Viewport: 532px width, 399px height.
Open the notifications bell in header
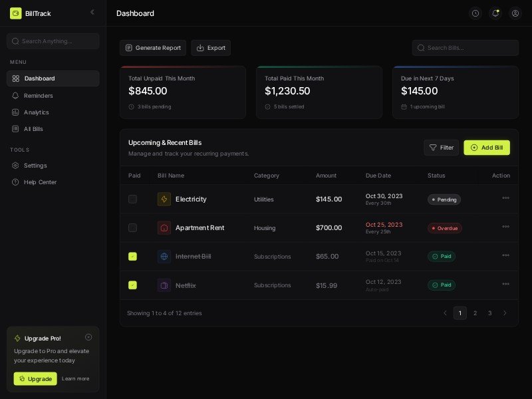(x=495, y=13)
